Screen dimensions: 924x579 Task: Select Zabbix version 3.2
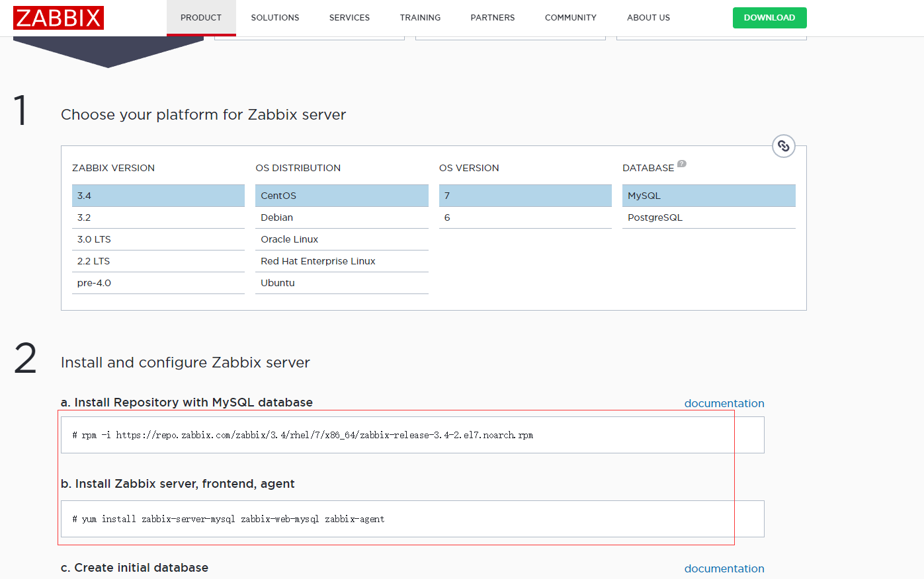pos(158,217)
